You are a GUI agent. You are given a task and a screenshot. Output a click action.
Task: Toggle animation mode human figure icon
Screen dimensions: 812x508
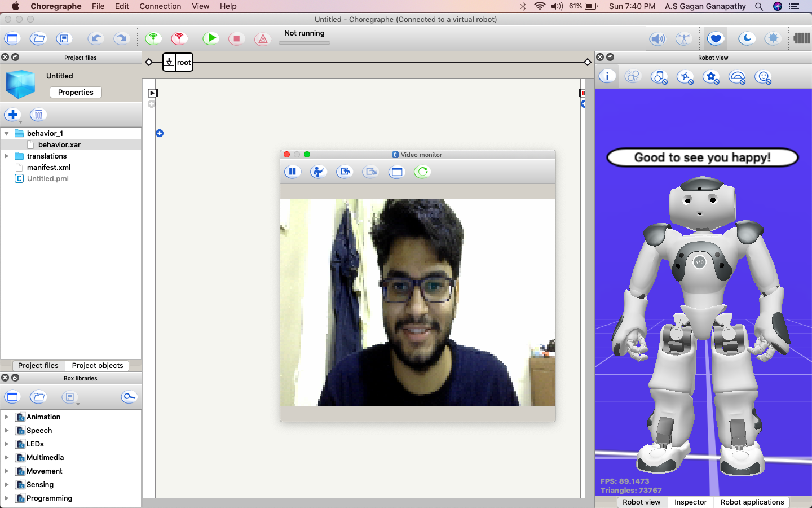(683, 39)
